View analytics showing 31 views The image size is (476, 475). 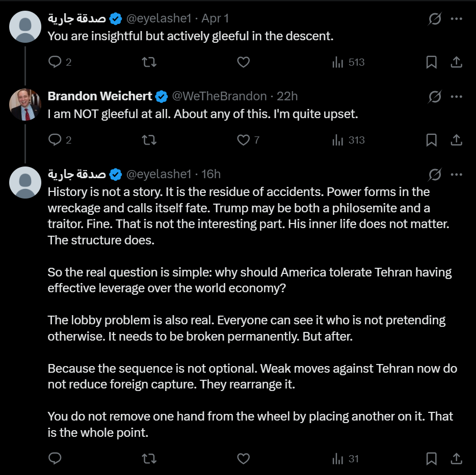346,459
